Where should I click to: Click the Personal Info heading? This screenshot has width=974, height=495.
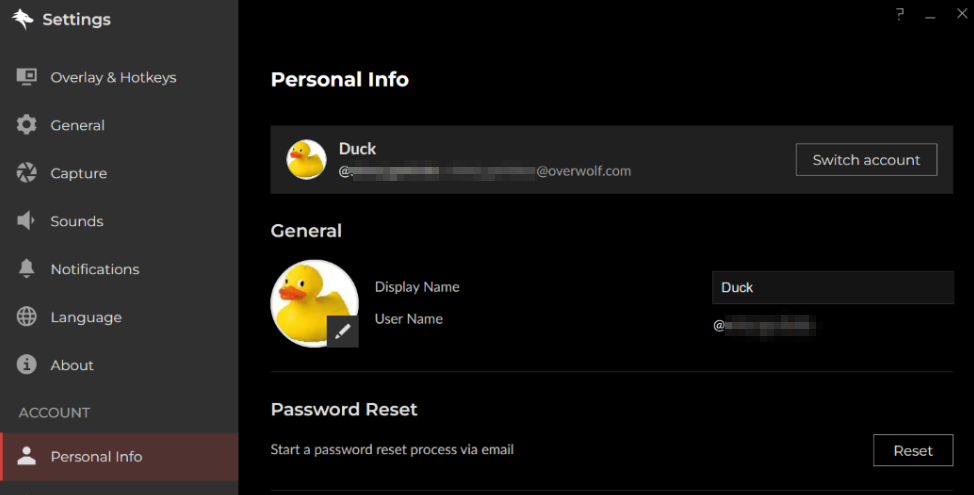click(x=340, y=79)
